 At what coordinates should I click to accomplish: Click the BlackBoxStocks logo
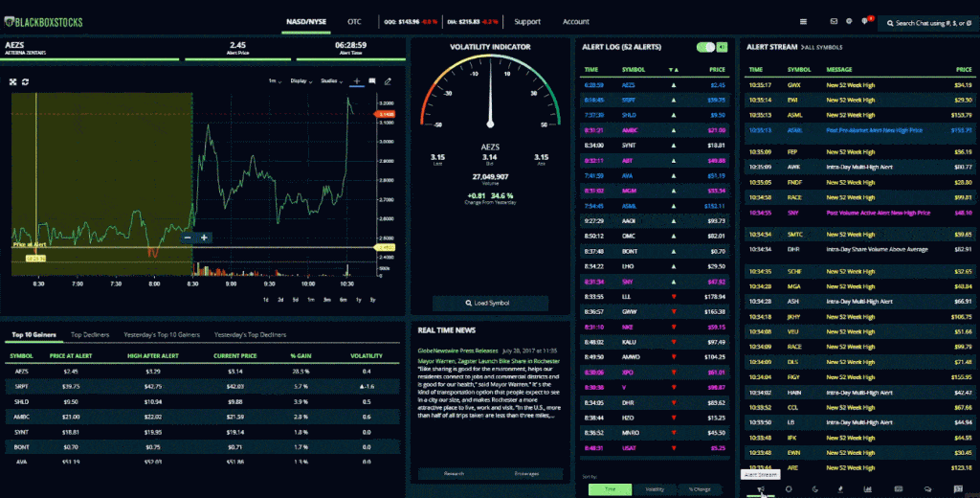point(43,22)
